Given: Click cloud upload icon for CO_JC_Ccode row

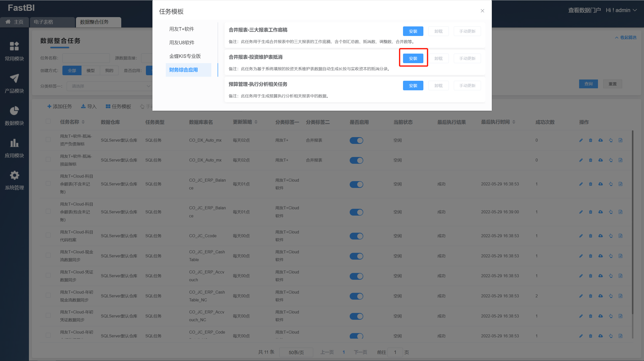Looking at the screenshot, I should 601,236.
